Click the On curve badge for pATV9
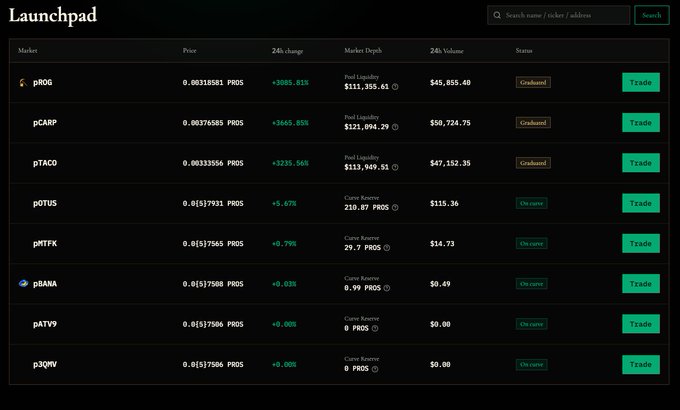The width and height of the screenshot is (680, 410). point(532,324)
